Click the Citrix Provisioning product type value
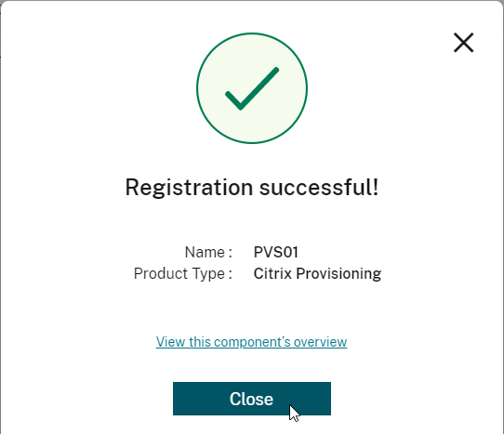The height and width of the screenshot is (434, 504). point(317,274)
